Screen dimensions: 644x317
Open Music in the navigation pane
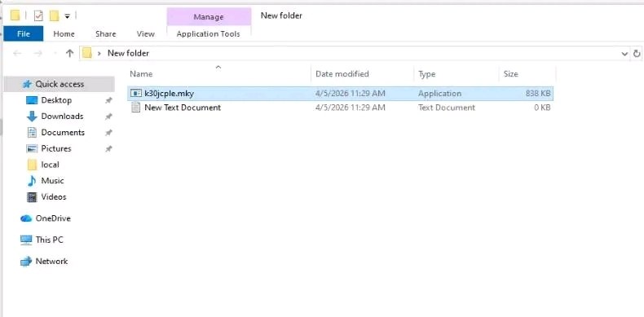pyautogui.click(x=52, y=181)
